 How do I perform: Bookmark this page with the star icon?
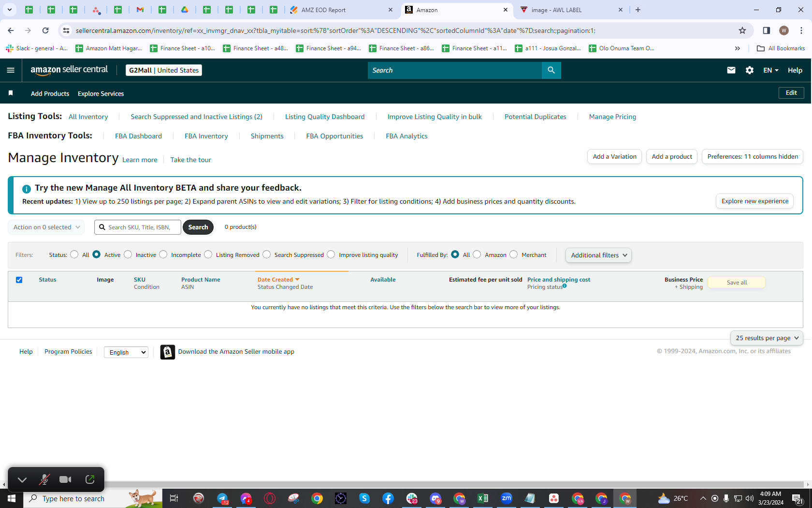click(742, 30)
